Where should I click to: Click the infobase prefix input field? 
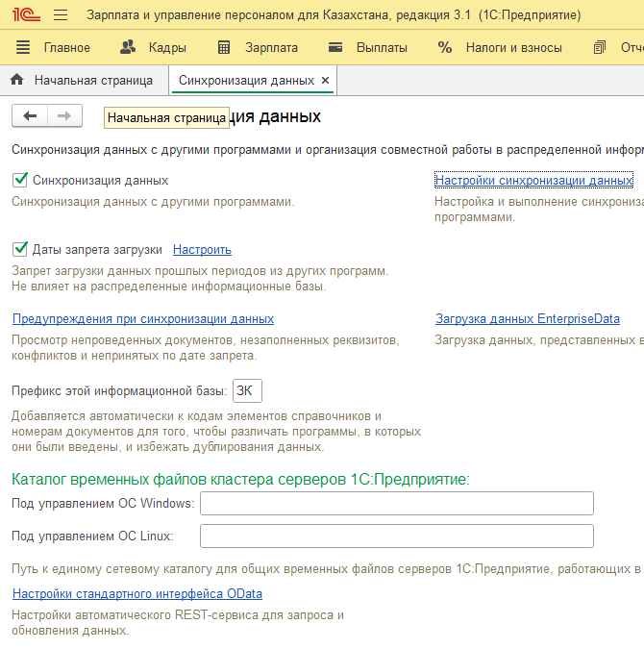tap(247, 391)
